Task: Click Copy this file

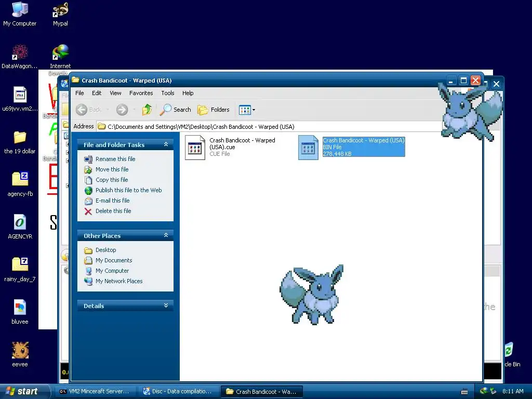Action: [x=112, y=180]
